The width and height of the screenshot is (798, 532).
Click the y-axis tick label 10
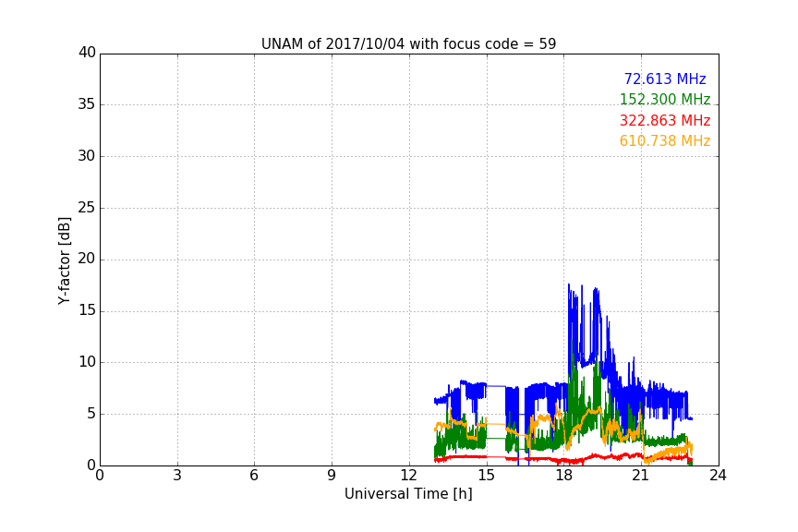coord(87,362)
